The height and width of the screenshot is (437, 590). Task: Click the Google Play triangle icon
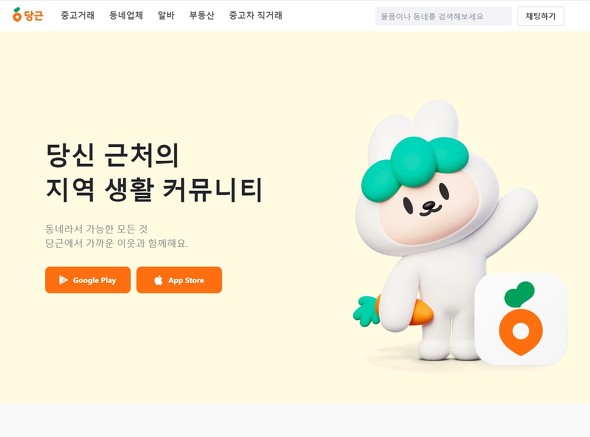pyautogui.click(x=63, y=280)
